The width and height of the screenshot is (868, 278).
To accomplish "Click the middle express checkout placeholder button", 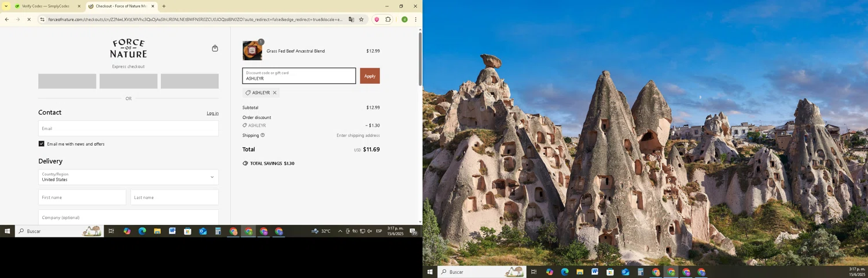I will tap(128, 81).
